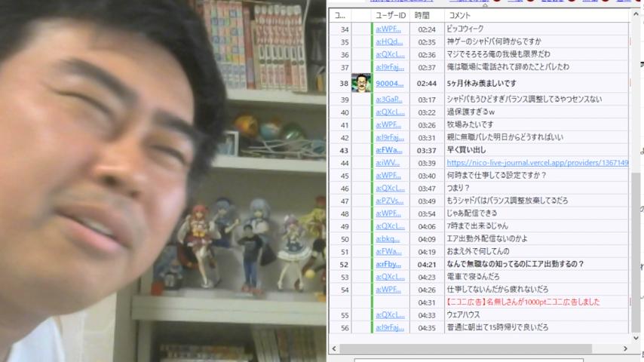Select comment 7時まで出来るじゃん
The image size is (644, 362).
(477, 226)
